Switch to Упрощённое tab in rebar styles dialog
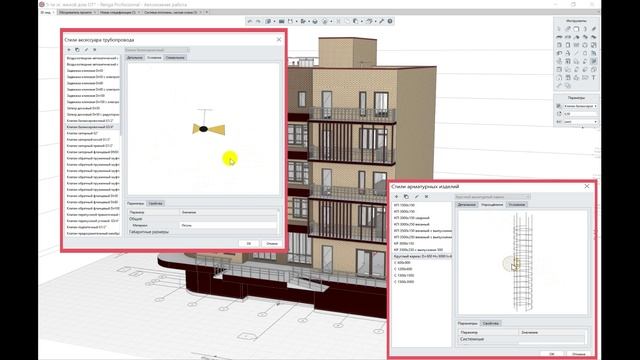640x360 pixels. (x=492, y=204)
